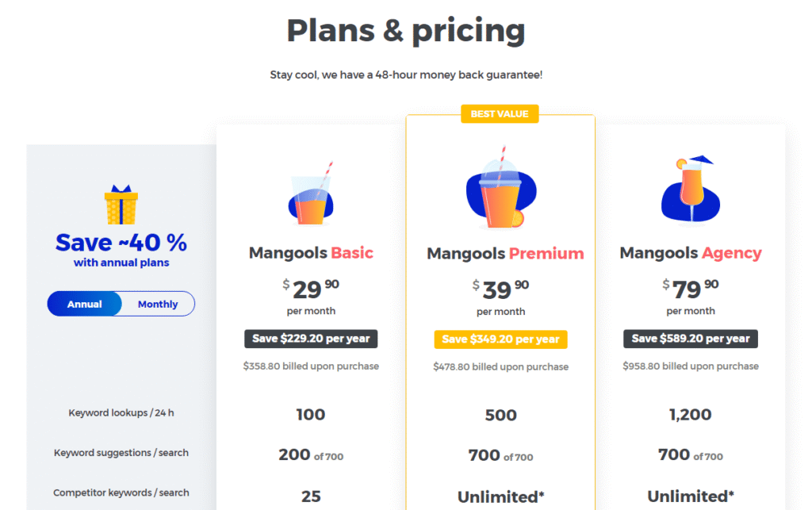Image resolution: width=812 pixels, height=510 pixels.
Task: Click the Mangools Agency plan title
Action: pyautogui.click(x=690, y=253)
